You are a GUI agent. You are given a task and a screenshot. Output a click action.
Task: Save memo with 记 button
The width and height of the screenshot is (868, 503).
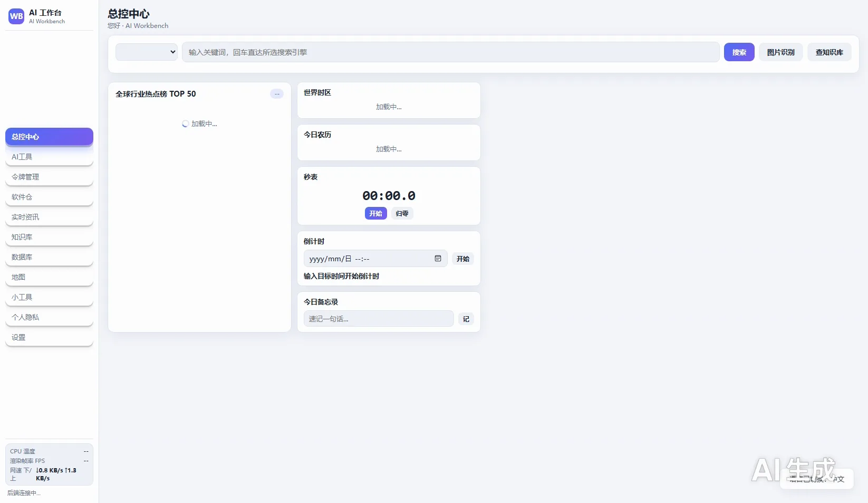click(x=466, y=319)
